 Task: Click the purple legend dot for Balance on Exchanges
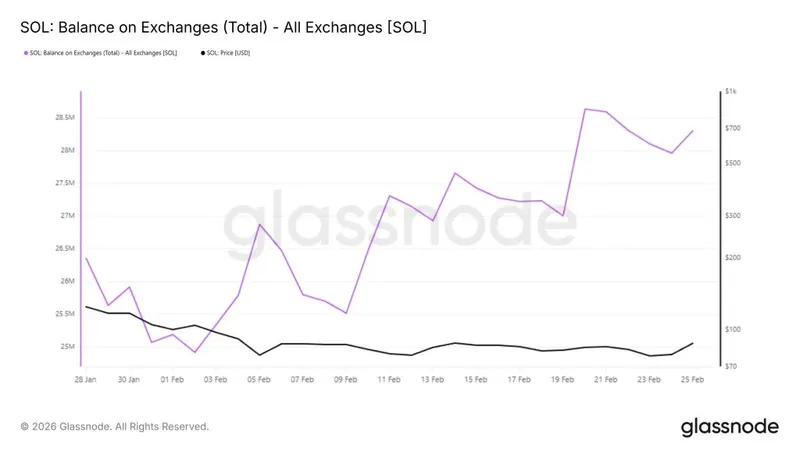(22, 53)
